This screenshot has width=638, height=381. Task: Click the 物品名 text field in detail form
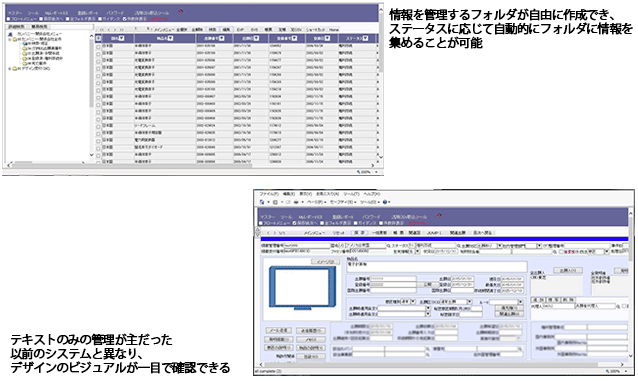(436, 267)
